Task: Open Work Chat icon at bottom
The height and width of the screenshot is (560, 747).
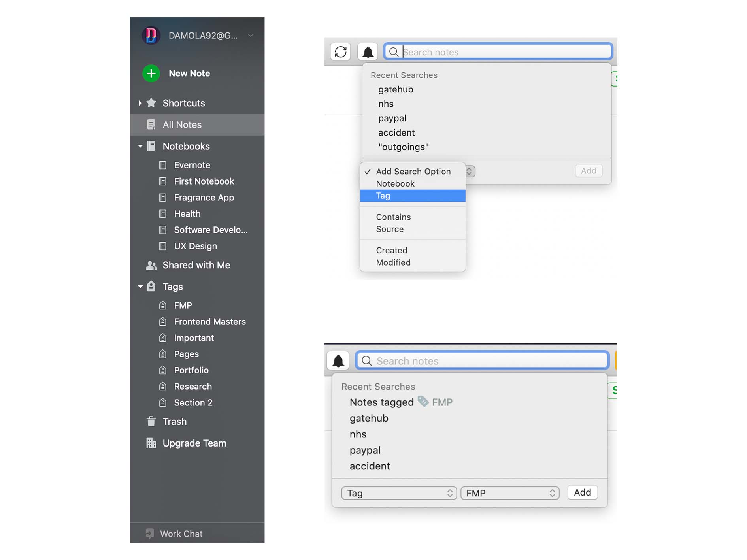Action: [x=150, y=534]
